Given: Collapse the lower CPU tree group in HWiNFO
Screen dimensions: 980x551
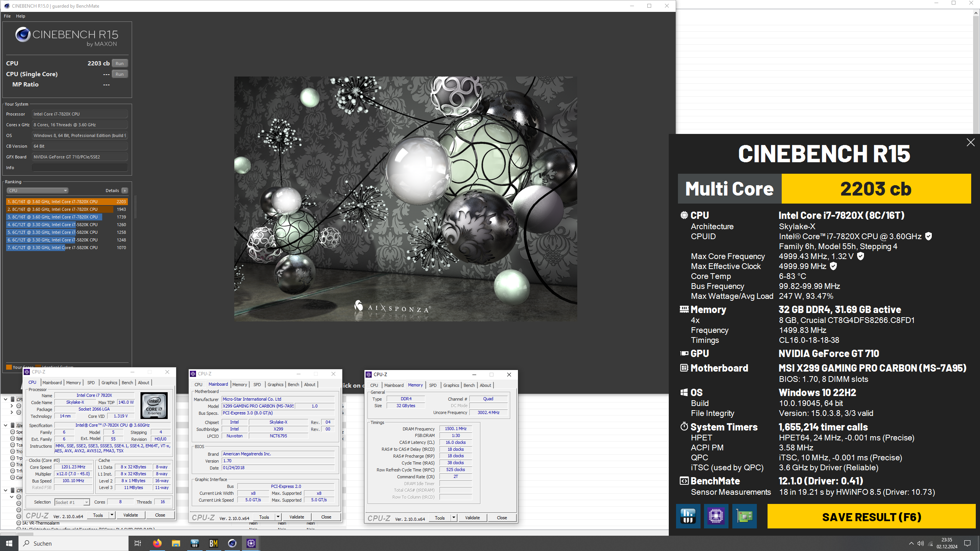Looking at the screenshot, I should (5, 490).
